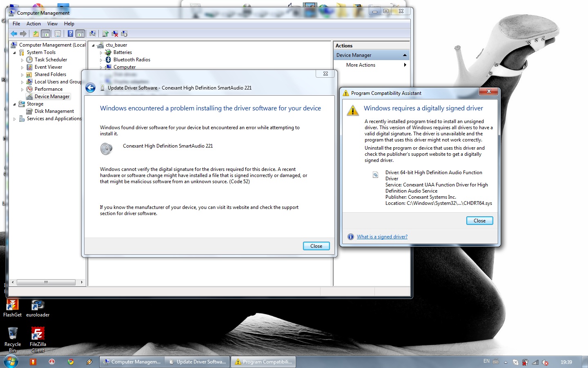
Task: Open the 'What is a signed driver?' link
Action: coord(382,237)
